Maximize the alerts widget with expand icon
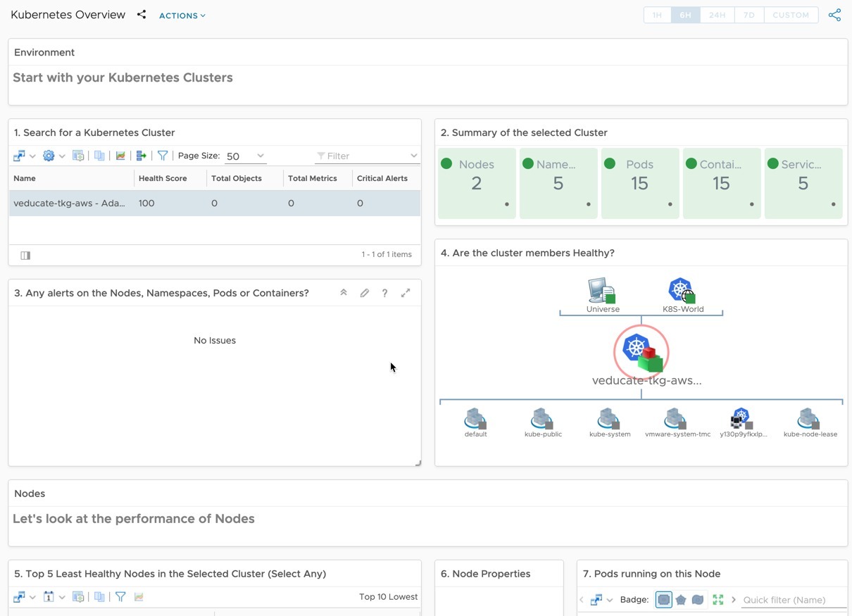The image size is (852, 616). click(406, 293)
